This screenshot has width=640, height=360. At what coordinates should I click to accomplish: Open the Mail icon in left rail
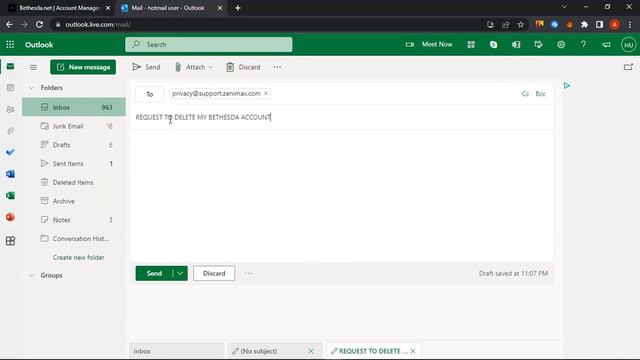(x=10, y=66)
